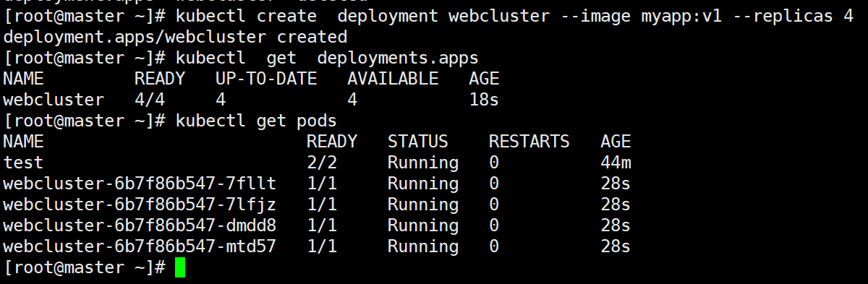Select pod name webcluster-6b7f86b547-7fllt
Image resolution: width=868 pixels, height=284 pixels.
click(x=140, y=184)
